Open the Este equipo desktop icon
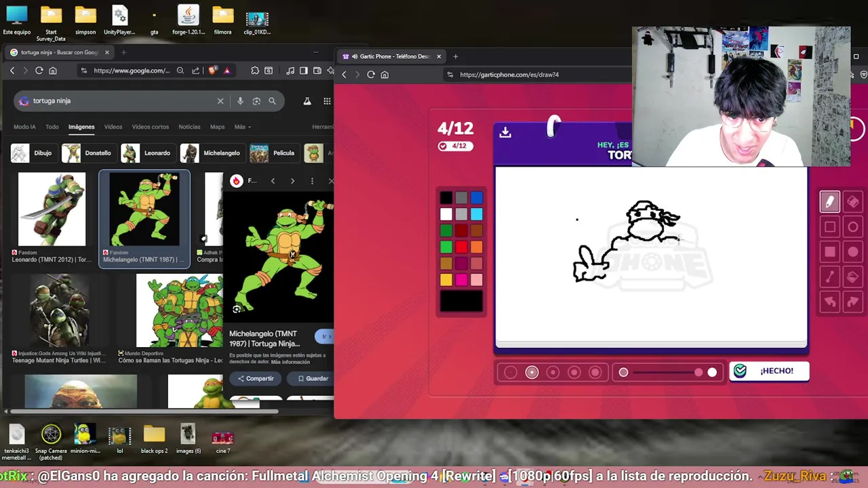This screenshot has width=868, height=488. (17, 20)
